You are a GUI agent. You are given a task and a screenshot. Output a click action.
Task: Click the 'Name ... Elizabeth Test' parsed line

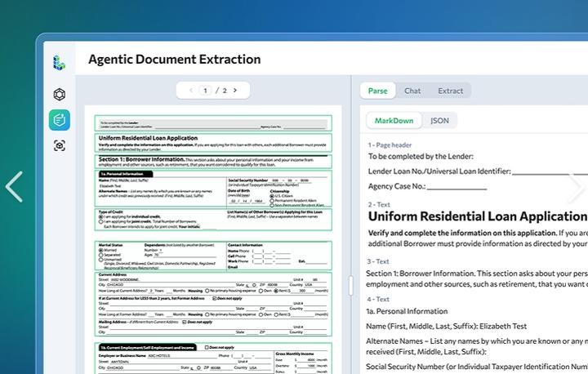click(446, 327)
